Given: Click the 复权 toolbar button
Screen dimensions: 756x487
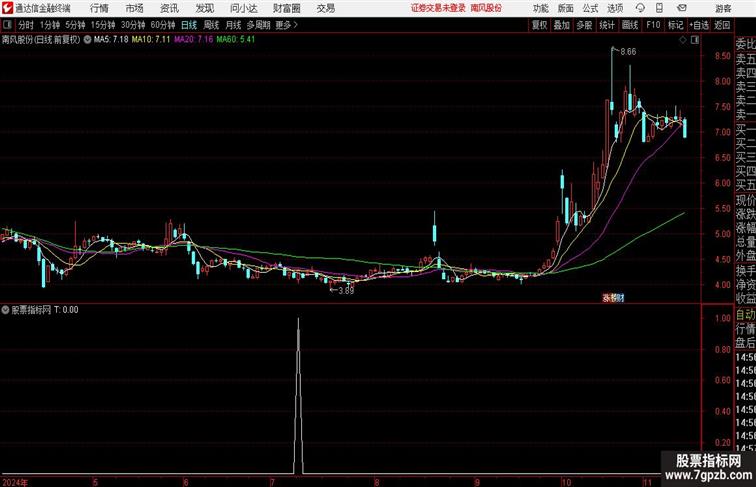Looking at the screenshot, I should 540,25.
